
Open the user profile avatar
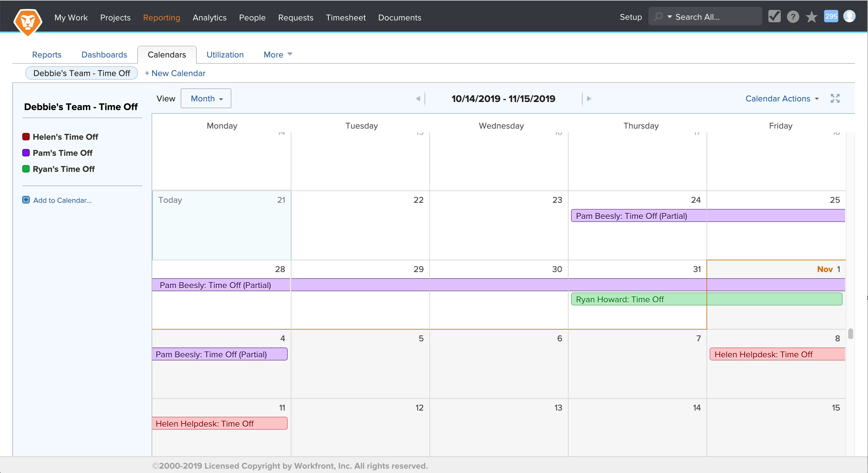[849, 16]
